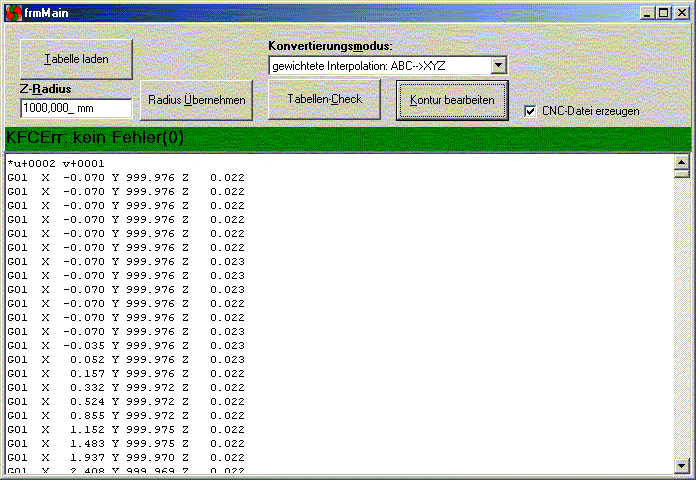
Task: Select the *u+0002 v+0001 header line
Action: click(56, 163)
